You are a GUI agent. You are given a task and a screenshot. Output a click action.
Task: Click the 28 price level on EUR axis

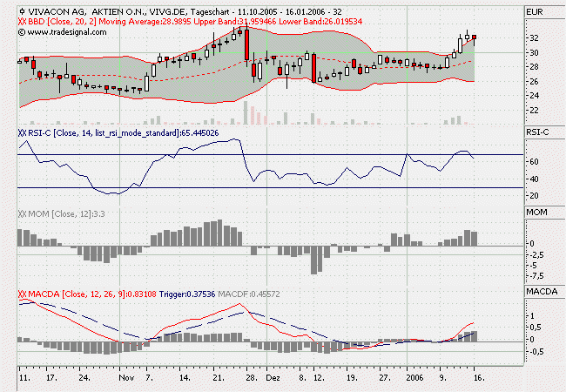(535, 67)
